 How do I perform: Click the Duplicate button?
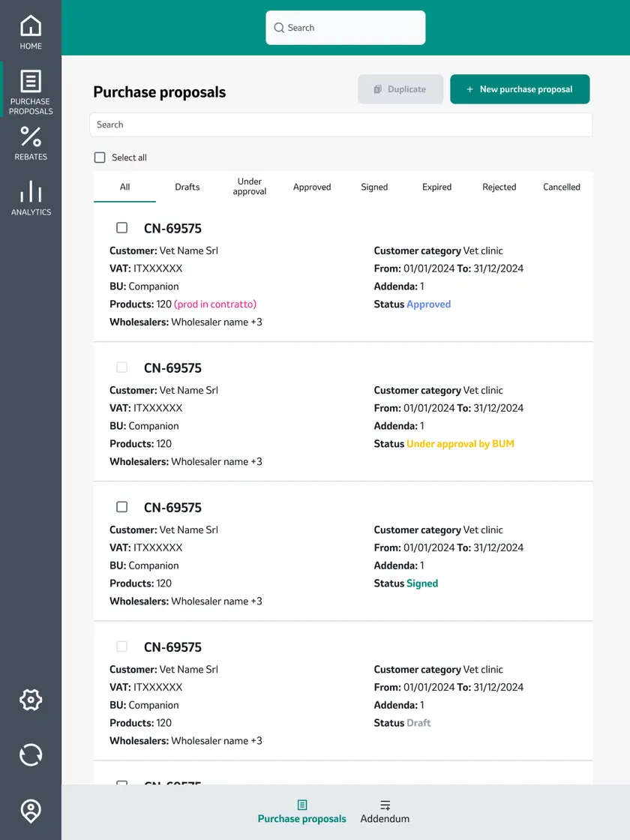point(400,89)
